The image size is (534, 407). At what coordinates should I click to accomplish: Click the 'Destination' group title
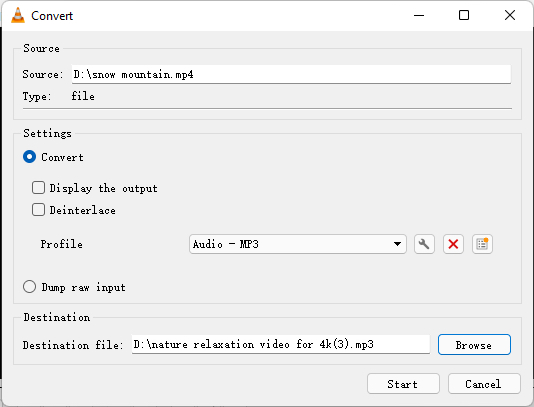pyautogui.click(x=57, y=317)
